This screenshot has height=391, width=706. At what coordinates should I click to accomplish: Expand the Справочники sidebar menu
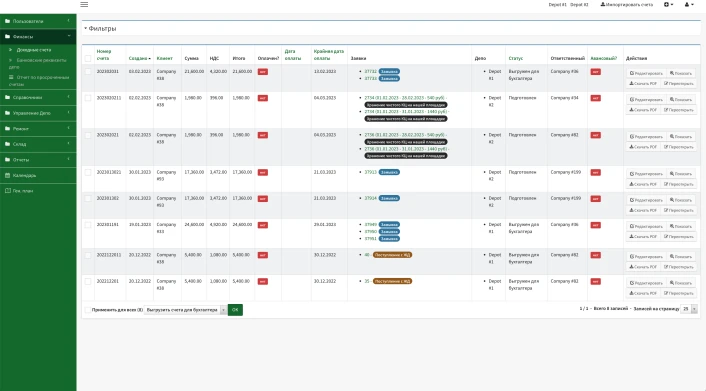(x=38, y=97)
